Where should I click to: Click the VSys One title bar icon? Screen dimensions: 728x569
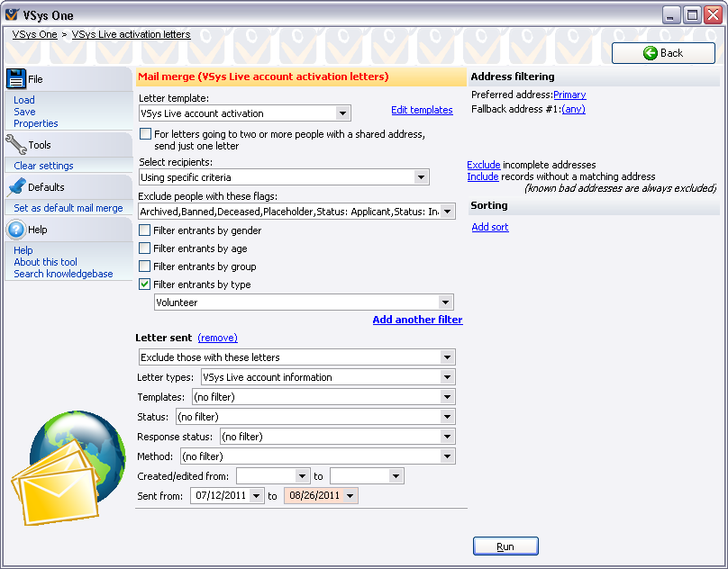tap(12, 14)
